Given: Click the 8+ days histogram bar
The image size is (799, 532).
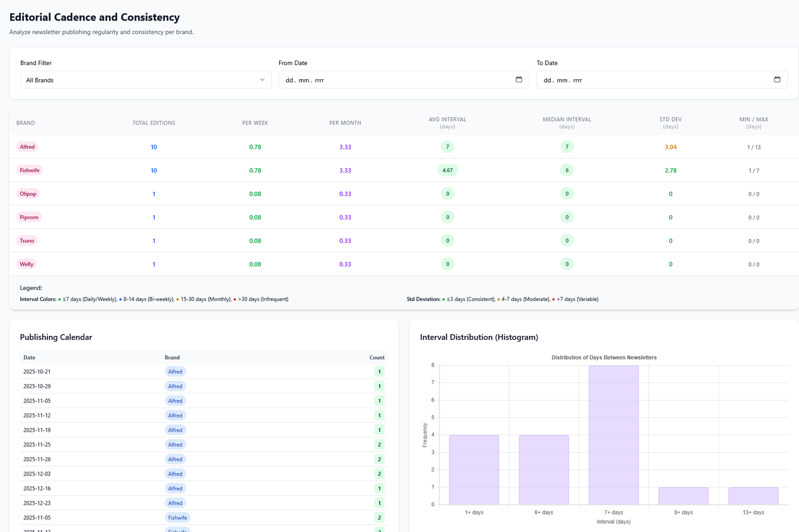Looking at the screenshot, I should click(x=684, y=496).
